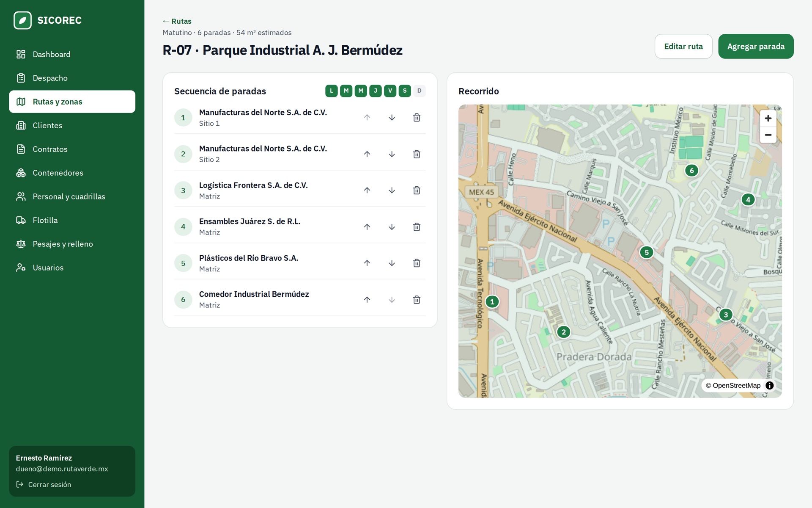Move Logística Frontera stop down

tap(392, 190)
